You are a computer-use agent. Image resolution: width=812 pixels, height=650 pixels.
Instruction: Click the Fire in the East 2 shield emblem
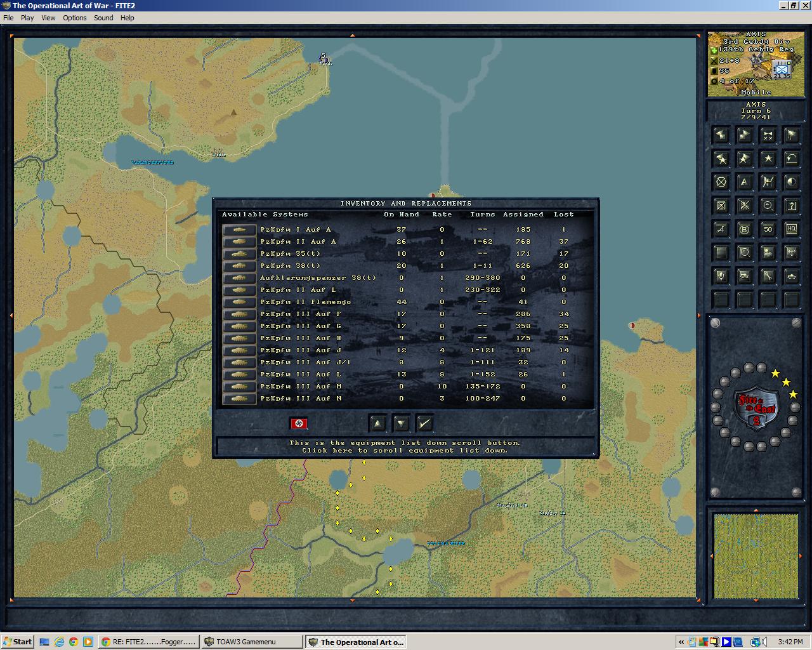(755, 407)
